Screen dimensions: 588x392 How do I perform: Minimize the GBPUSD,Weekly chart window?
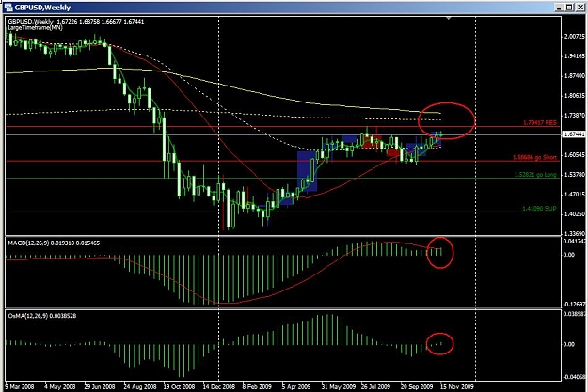[560, 8]
